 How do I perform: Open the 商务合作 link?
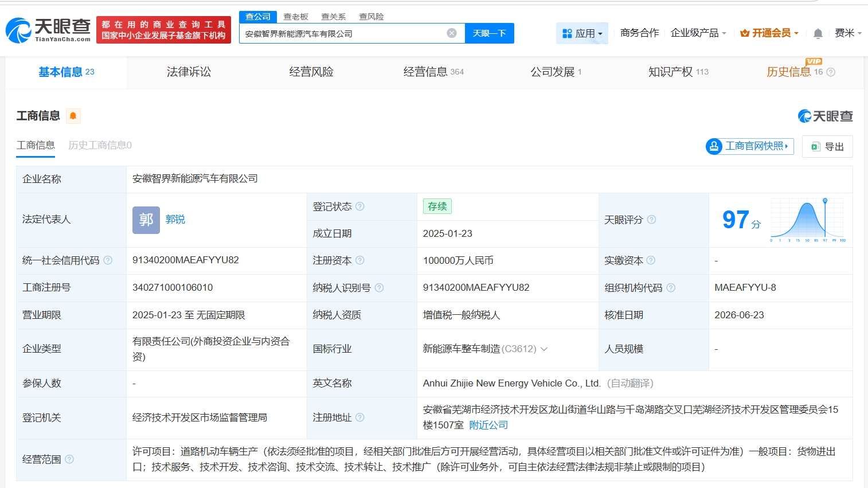[639, 33]
